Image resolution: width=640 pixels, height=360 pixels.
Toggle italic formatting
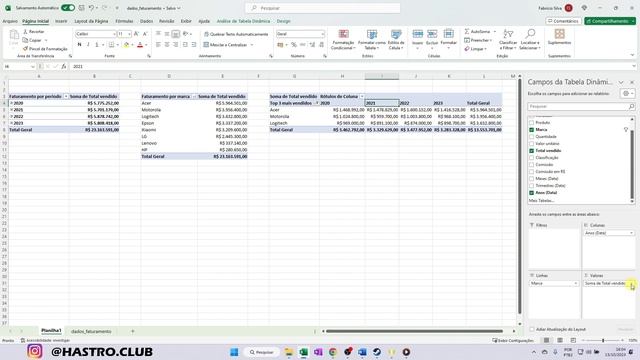pyautogui.click(x=88, y=44)
